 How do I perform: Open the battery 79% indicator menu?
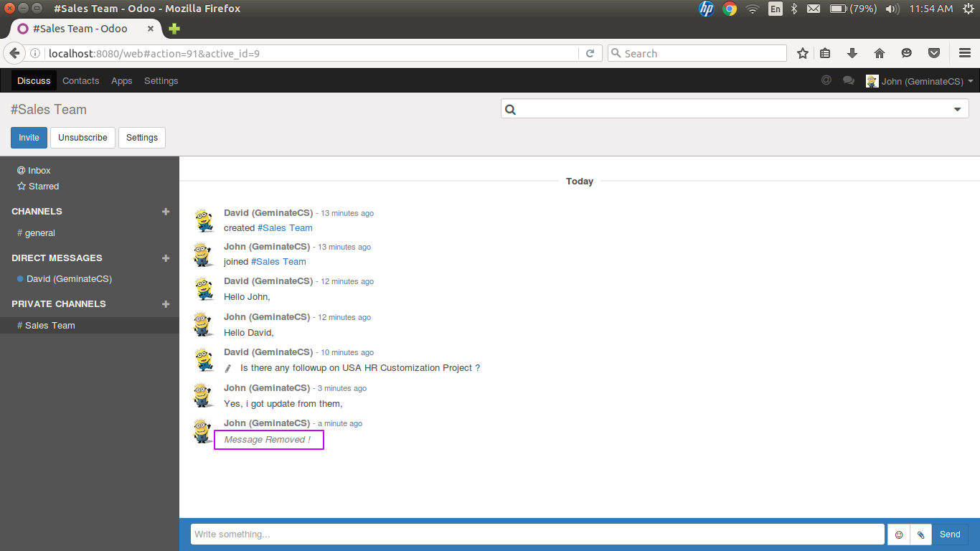point(853,9)
